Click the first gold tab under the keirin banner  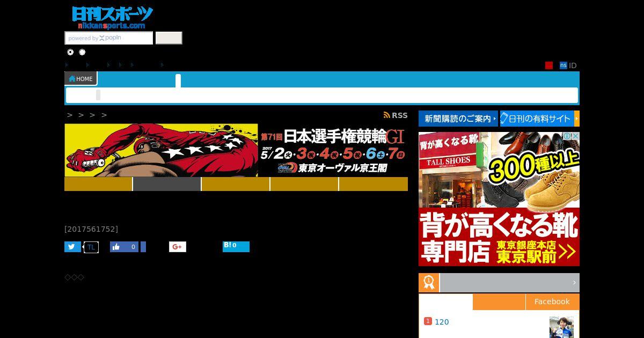[x=98, y=184]
